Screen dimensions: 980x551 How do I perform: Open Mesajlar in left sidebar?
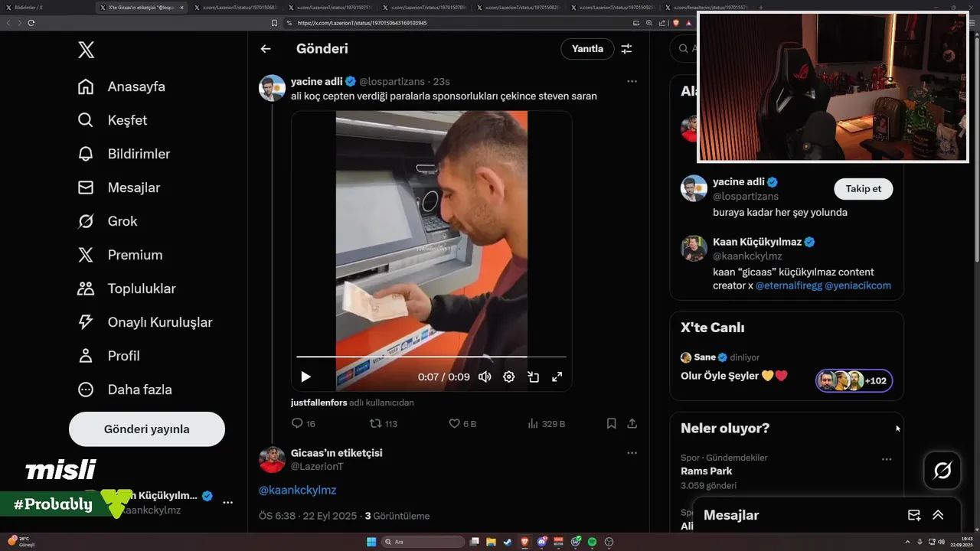pyautogui.click(x=118, y=187)
